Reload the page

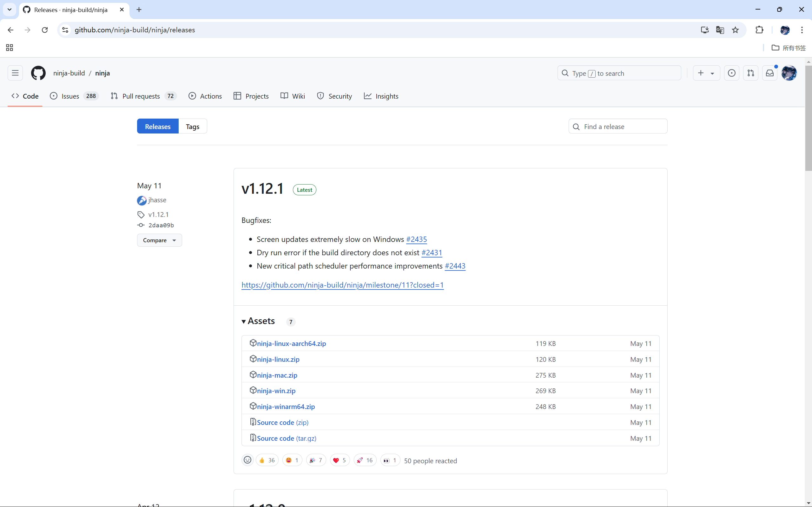45,30
